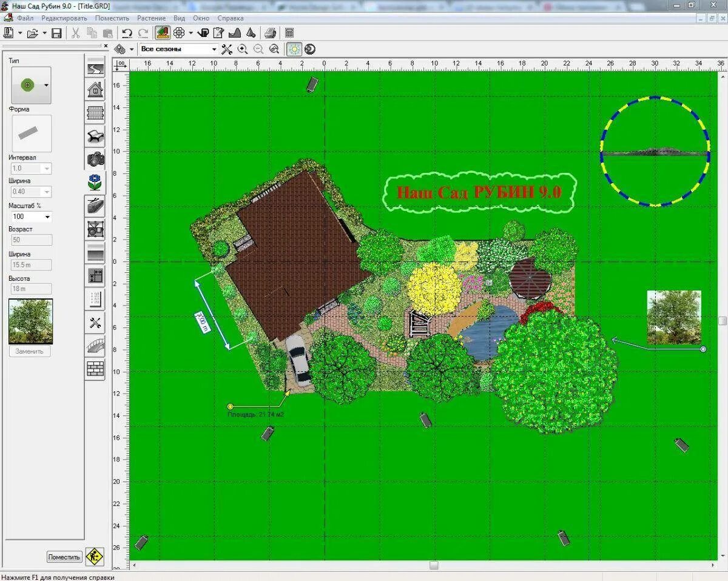
Task: Click the calculator icon in toolbar
Action: [x=289, y=33]
